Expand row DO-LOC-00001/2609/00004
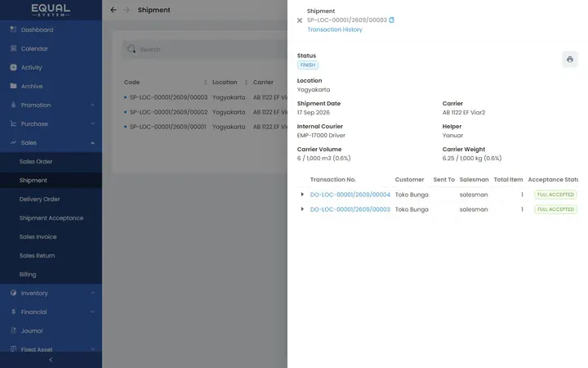This screenshot has width=588, height=368. [x=302, y=194]
